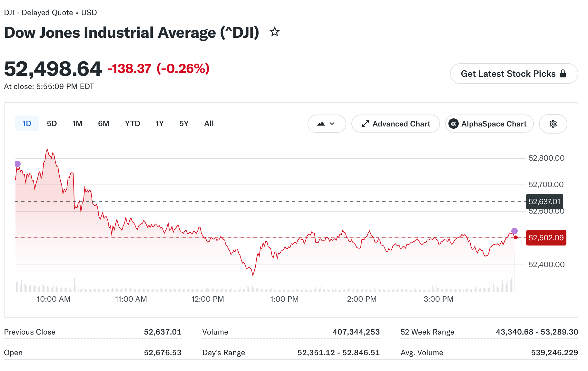View the All time range

coord(209,124)
